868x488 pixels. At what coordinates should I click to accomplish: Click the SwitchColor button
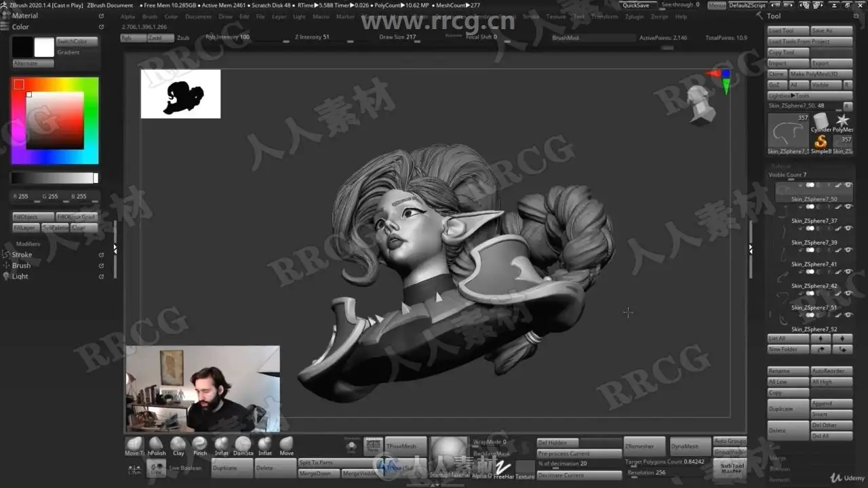(x=77, y=41)
